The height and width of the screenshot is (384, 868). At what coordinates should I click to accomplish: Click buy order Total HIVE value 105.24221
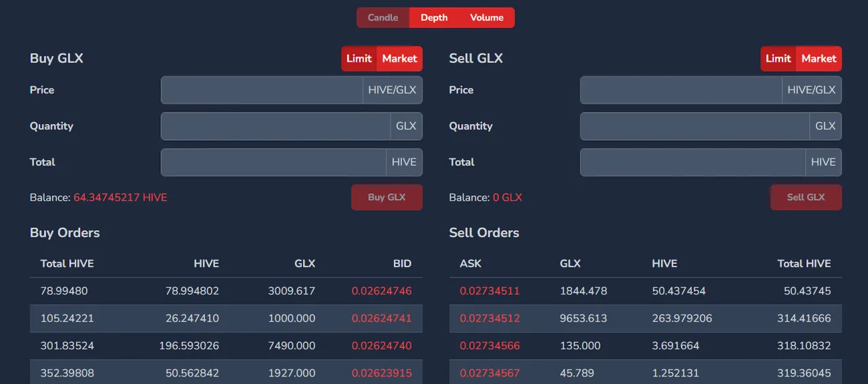point(67,318)
